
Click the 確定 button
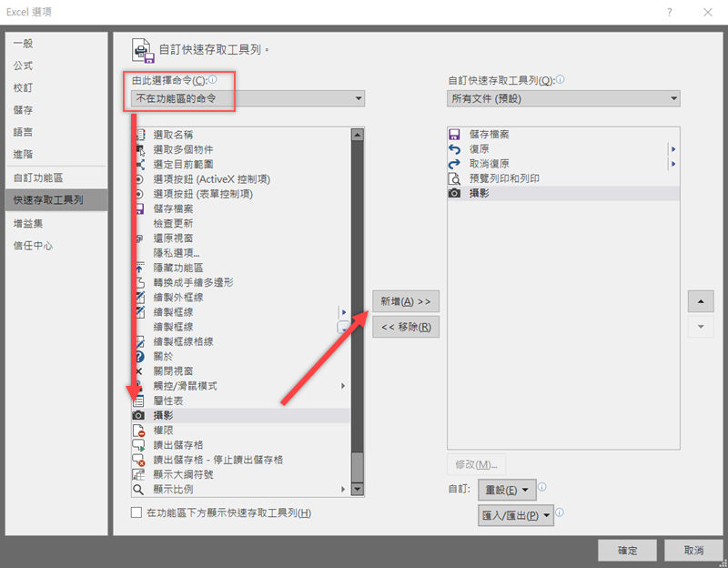point(627,551)
